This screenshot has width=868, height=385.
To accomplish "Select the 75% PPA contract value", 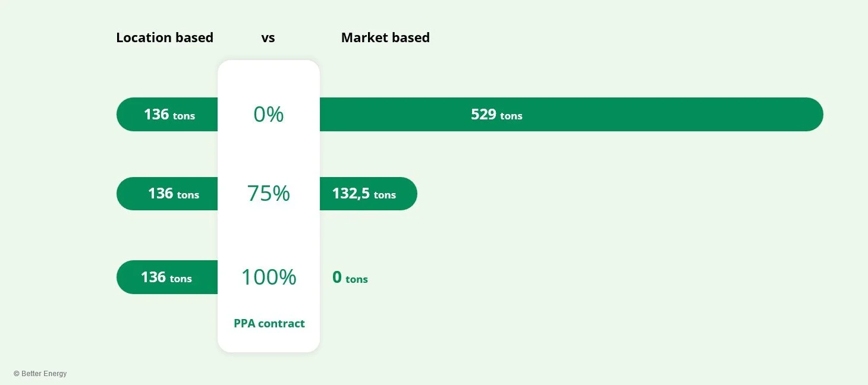I will (x=269, y=193).
